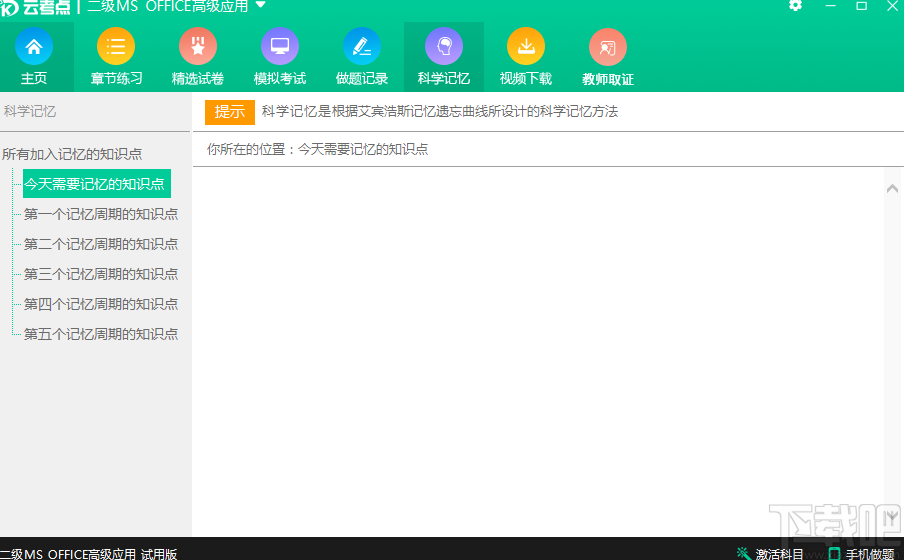The width and height of the screenshot is (904, 560).
Task: Open 做题记录 answer records icon
Action: point(361,46)
